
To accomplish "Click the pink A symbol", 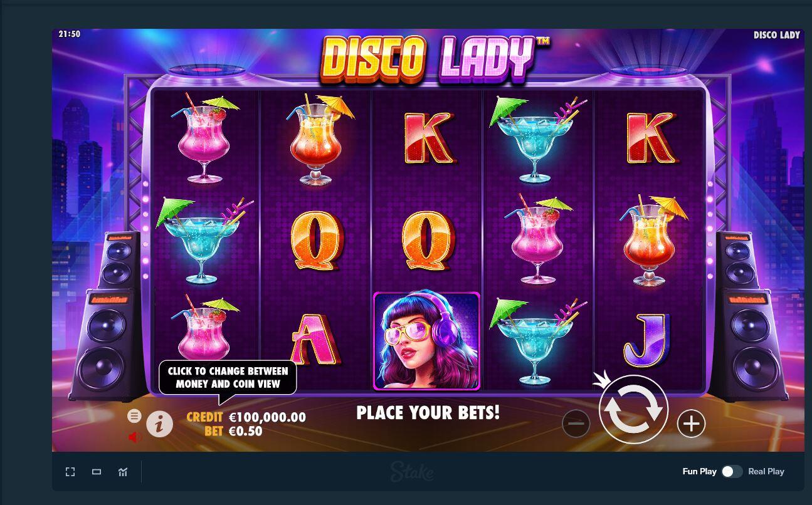I will point(315,340).
